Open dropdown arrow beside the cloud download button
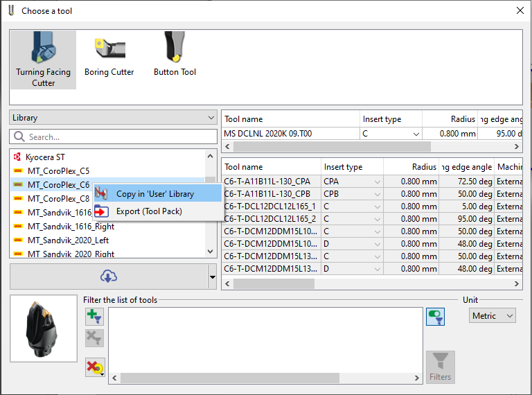Screen dimensions: 532x395 click(212, 277)
